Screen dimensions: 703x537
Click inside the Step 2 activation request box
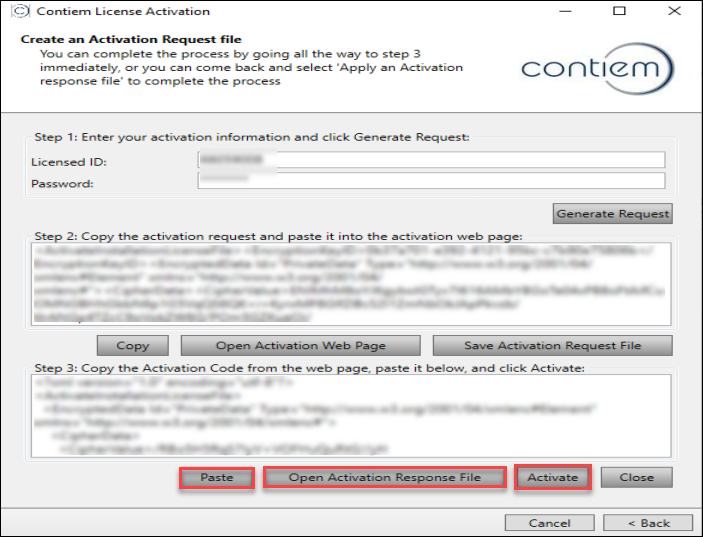(x=350, y=284)
